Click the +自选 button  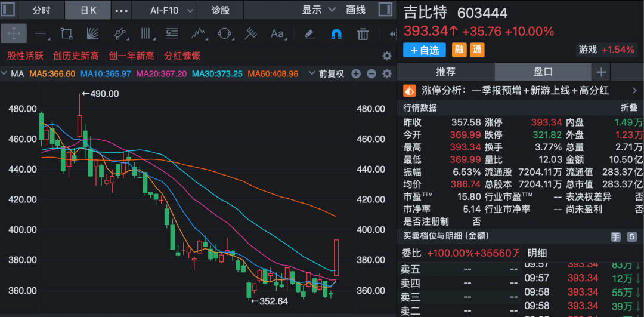425,50
